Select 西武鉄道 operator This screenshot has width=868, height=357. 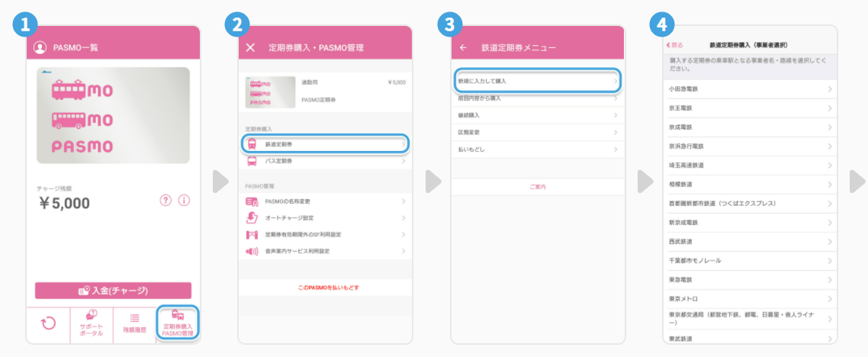click(750, 242)
